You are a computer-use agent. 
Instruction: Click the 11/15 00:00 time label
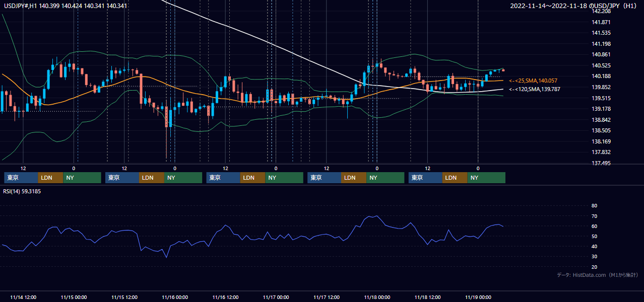pos(74,297)
